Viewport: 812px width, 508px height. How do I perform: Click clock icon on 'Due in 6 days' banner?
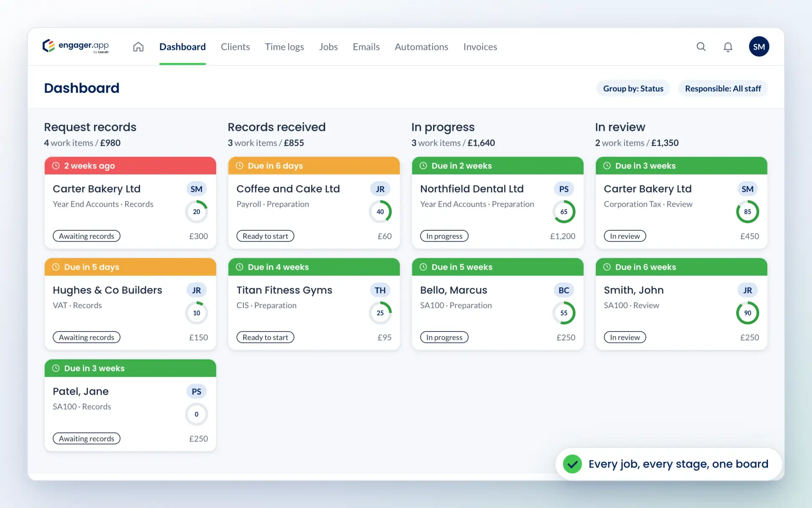(x=239, y=166)
